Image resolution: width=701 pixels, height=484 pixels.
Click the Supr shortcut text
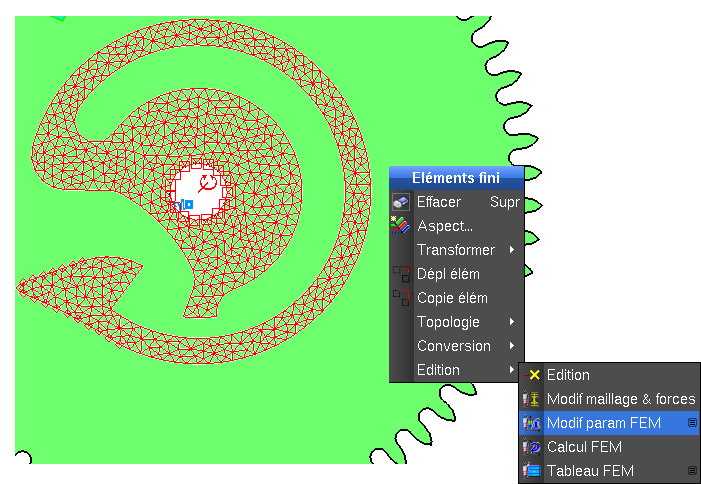505,202
